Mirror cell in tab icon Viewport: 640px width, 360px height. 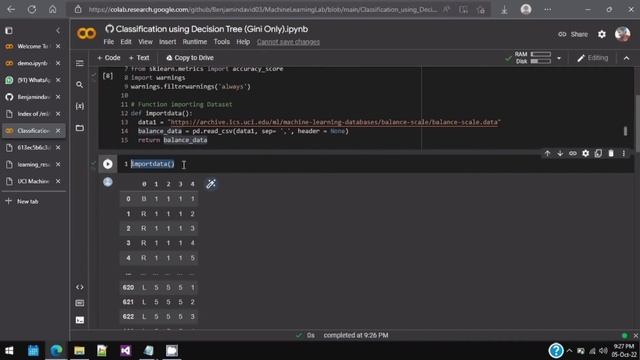[x=598, y=153]
